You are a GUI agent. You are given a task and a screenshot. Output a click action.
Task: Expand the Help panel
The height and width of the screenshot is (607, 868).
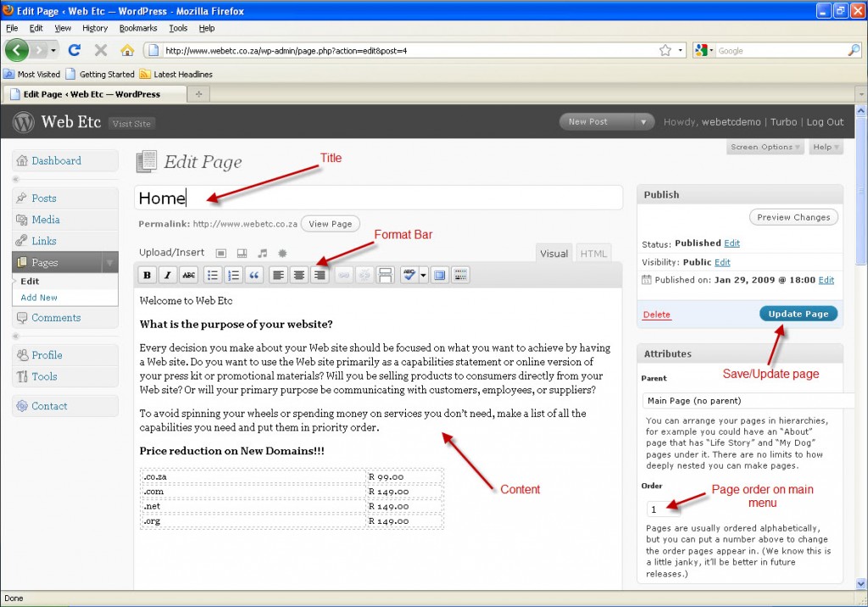point(826,147)
